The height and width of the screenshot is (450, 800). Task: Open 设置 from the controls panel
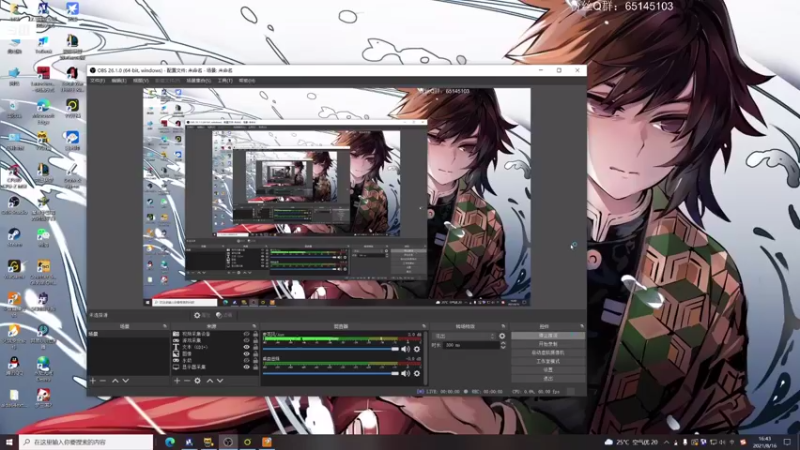tap(548, 370)
